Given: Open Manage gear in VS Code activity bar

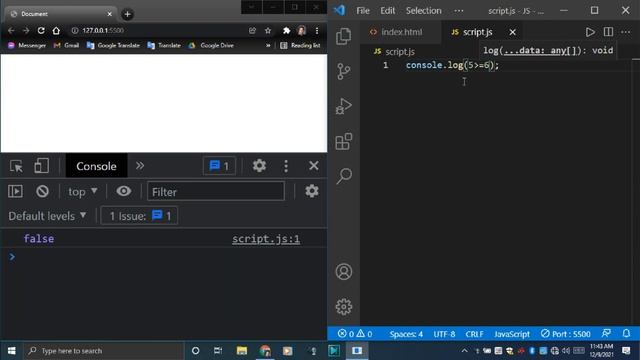Looking at the screenshot, I should click(x=344, y=307).
